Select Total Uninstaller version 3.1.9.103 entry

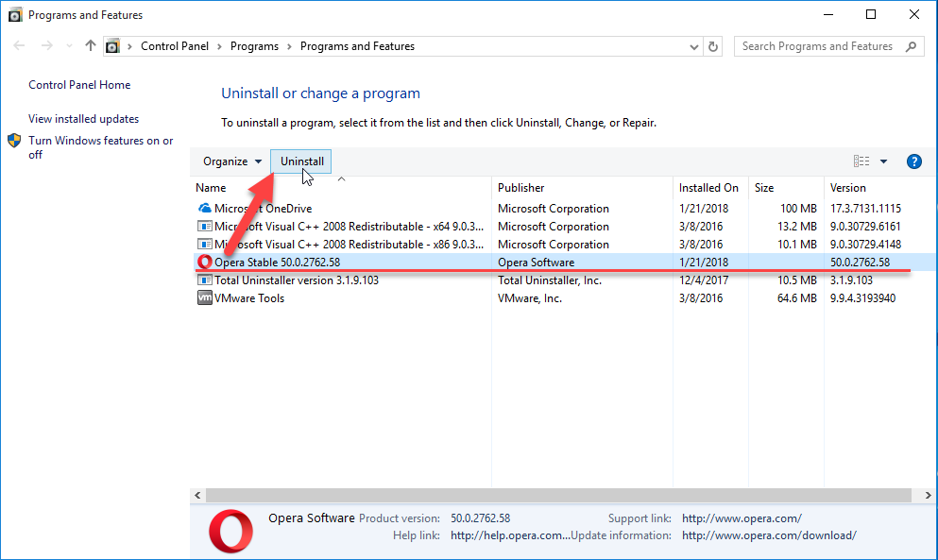[297, 280]
